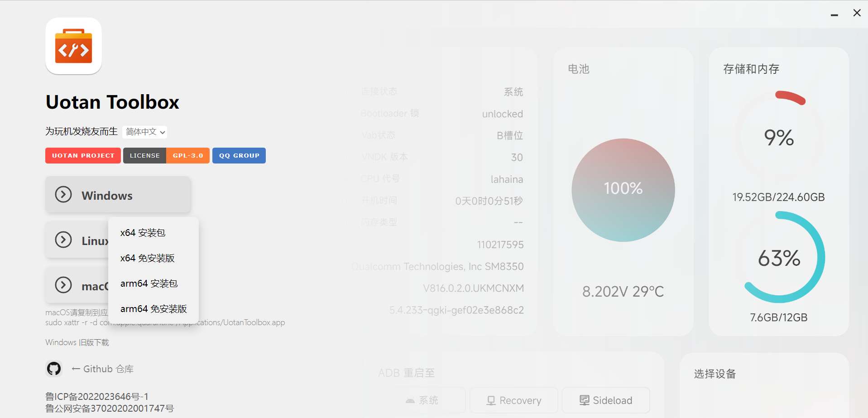Click the arrow icon in the Windows button

(x=63, y=195)
